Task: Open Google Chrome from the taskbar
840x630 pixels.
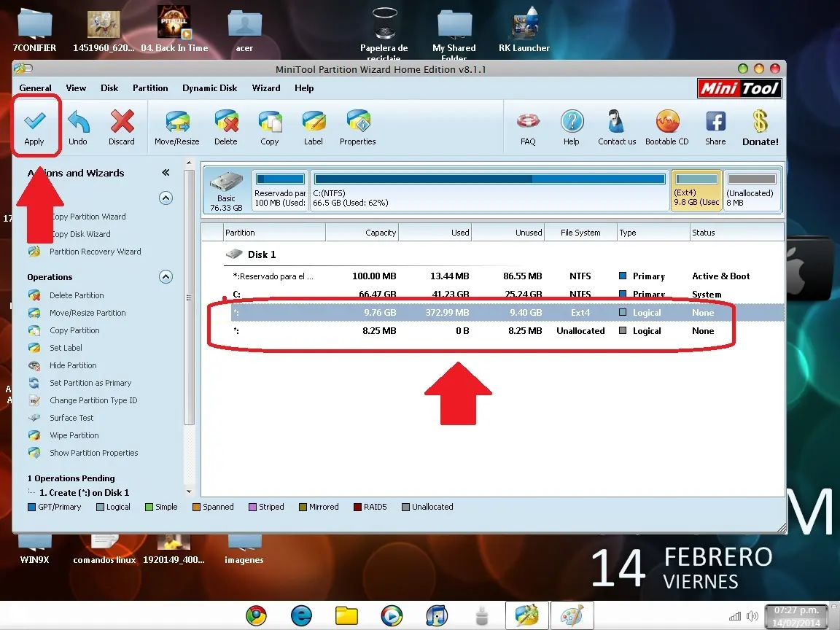Action: point(256,615)
